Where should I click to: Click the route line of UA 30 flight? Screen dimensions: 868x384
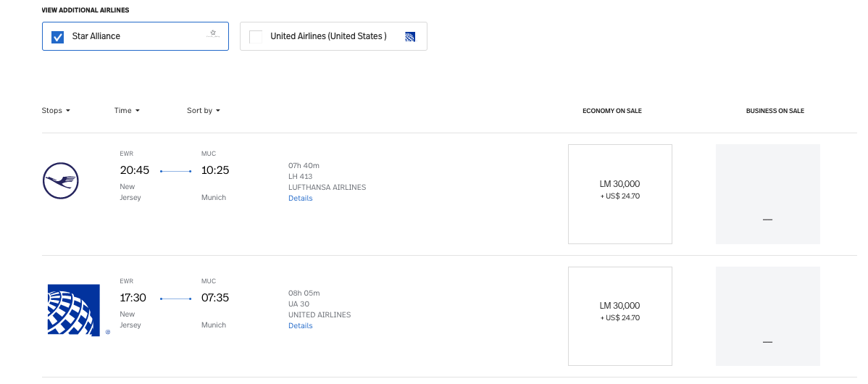coord(175,299)
